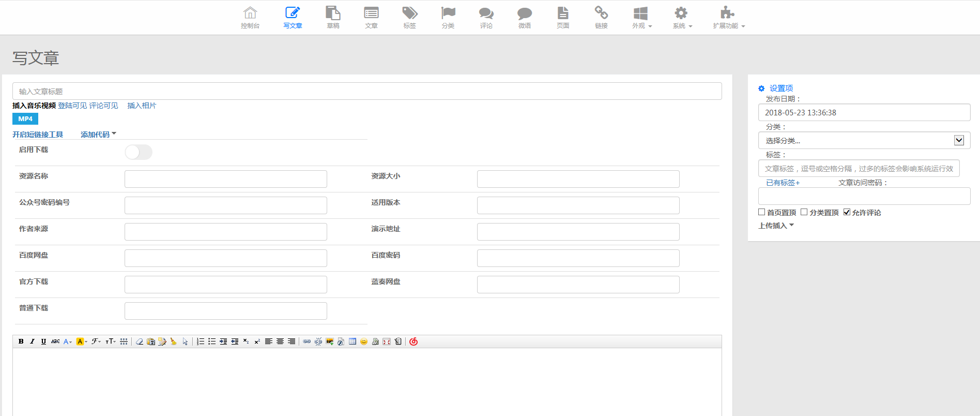This screenshot has width=980, height=416.
Task: Click the MP4 button
Action: pyautogui.click(x=25, y=119)
